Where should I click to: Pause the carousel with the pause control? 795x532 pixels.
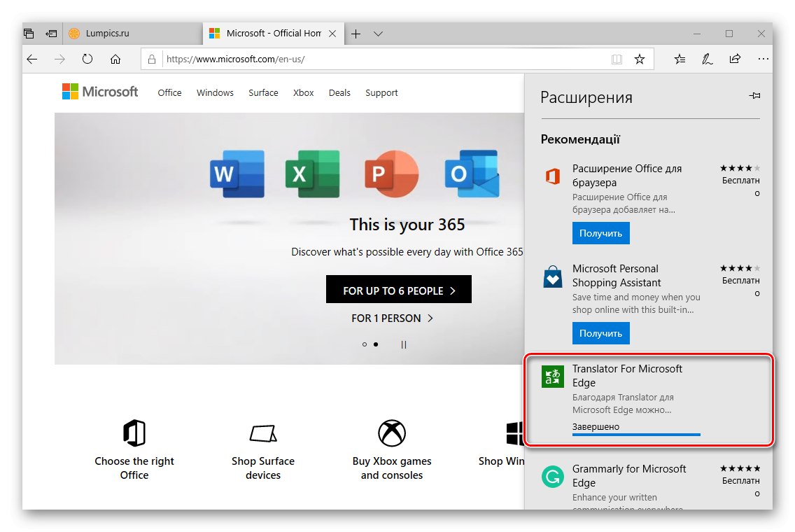coord(404,344)
